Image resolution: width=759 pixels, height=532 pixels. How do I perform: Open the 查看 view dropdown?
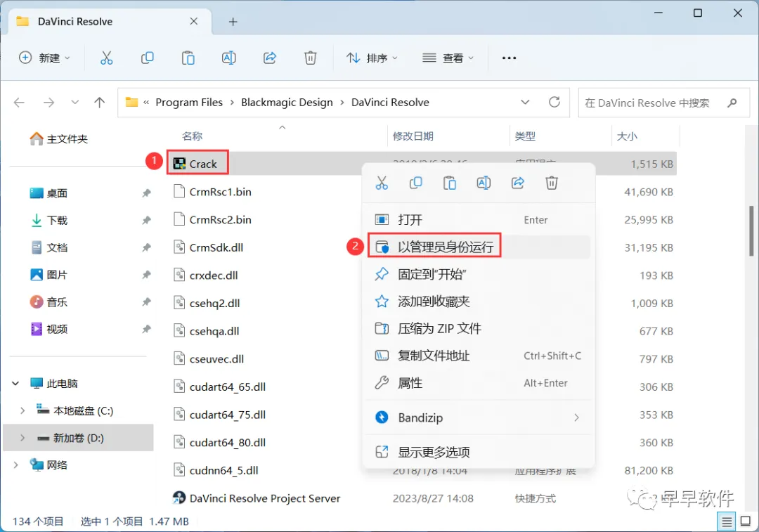[448, 58]
